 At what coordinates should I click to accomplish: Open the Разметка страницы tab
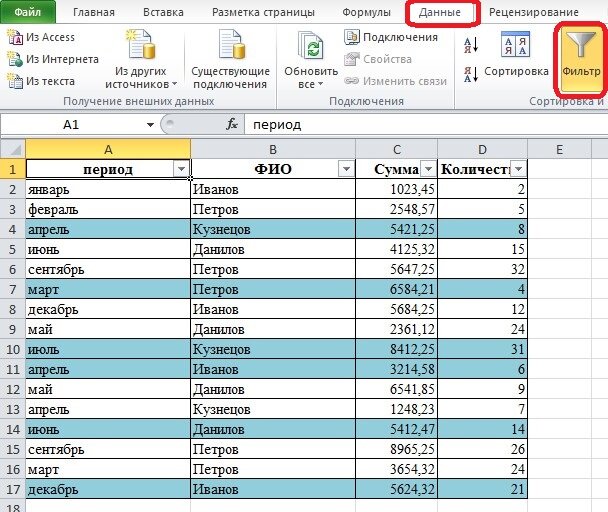263,12
